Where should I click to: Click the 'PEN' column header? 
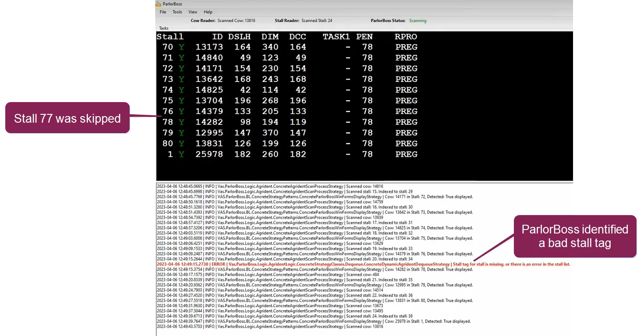tap(364, 37)
